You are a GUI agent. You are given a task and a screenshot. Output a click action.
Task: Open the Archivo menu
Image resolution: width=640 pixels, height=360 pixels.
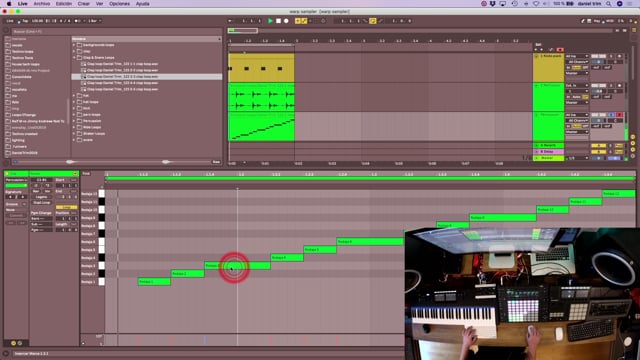coord(42,4)
